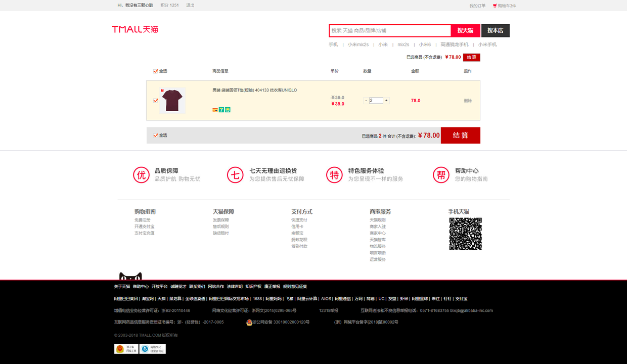This screenshot has width=627, height=364.
Task: Open 联系我们 in the black footer
Action: (x=197, y=287)
